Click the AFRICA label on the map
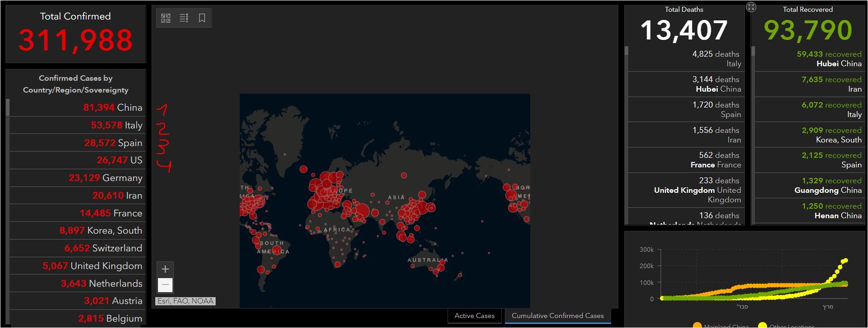The height and width of the screenshot is (328, 868). pyautogui.click(x=337, y=230)
